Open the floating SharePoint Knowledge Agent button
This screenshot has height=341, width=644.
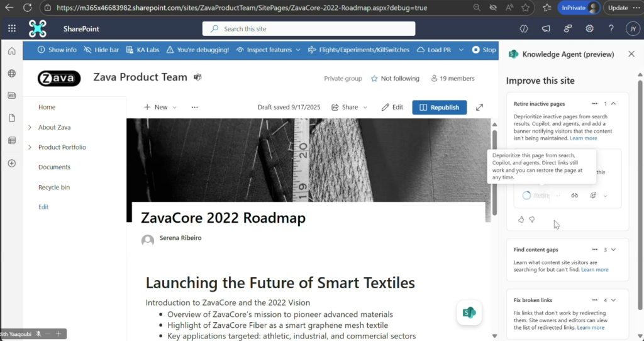tap(469, 313)
